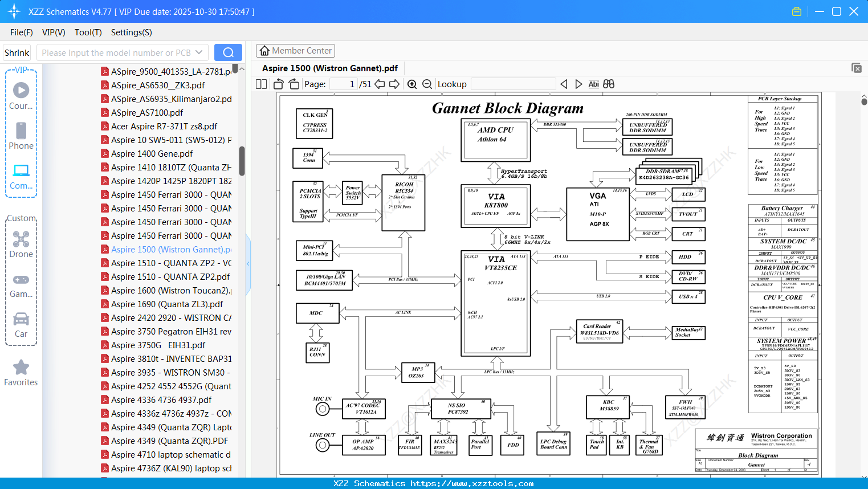Zoom in on the schematic

pyautogui.click(x=412, y=84)
